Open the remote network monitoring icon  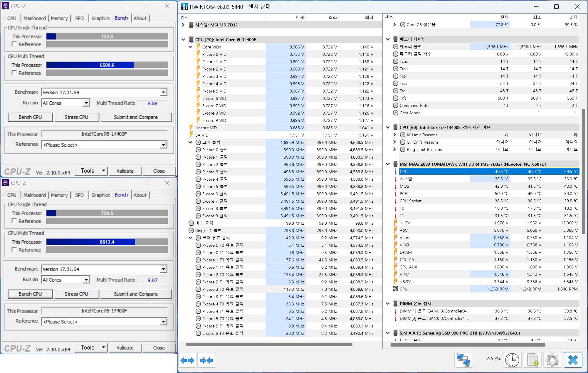click(x=463, y=360)
